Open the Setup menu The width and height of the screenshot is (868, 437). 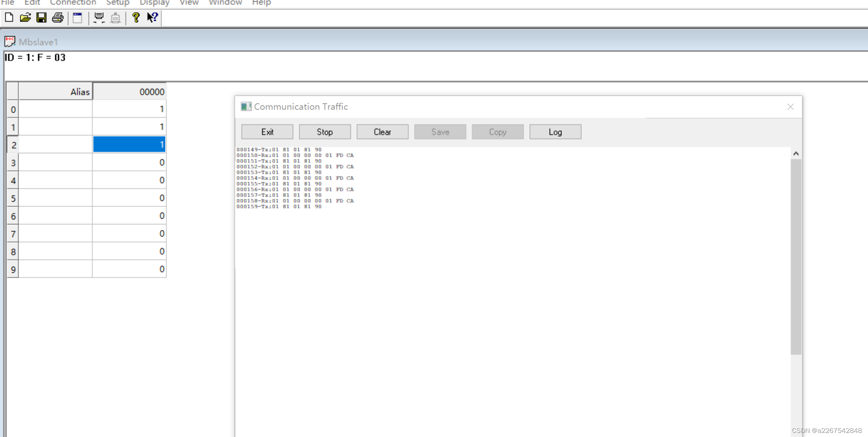pyautogui.click(x=118, y=3)
